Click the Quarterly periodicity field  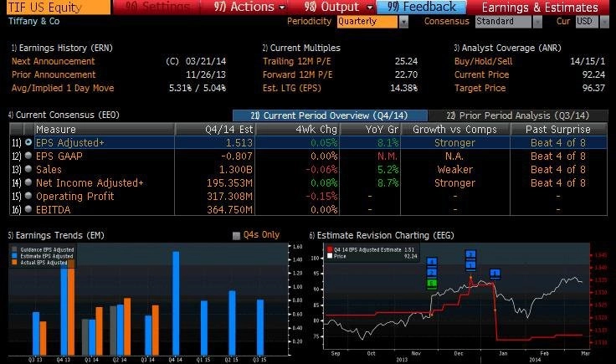click(367, 22)
